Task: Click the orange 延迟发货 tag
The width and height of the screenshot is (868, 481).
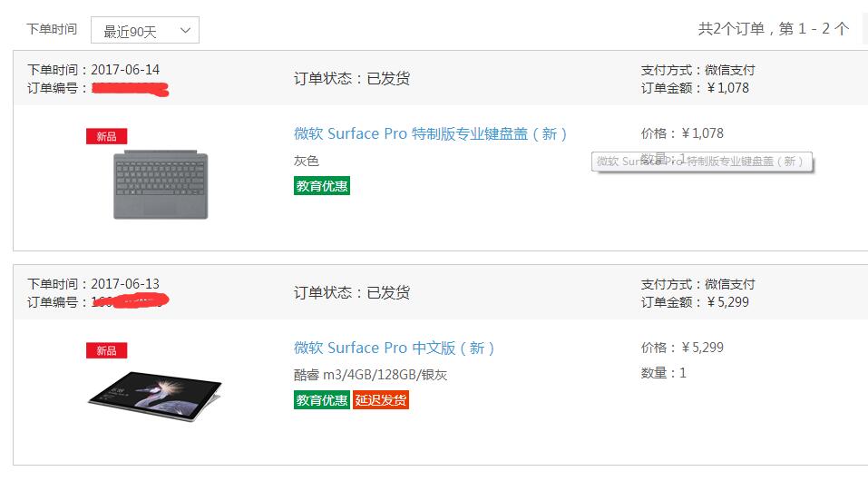Action: pos(381,400)
